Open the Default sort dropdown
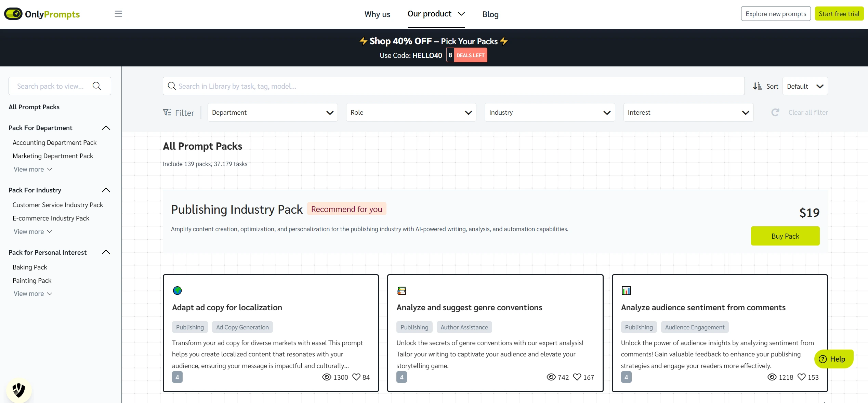Viewport: 868px width, 403px height. (805, 86)
